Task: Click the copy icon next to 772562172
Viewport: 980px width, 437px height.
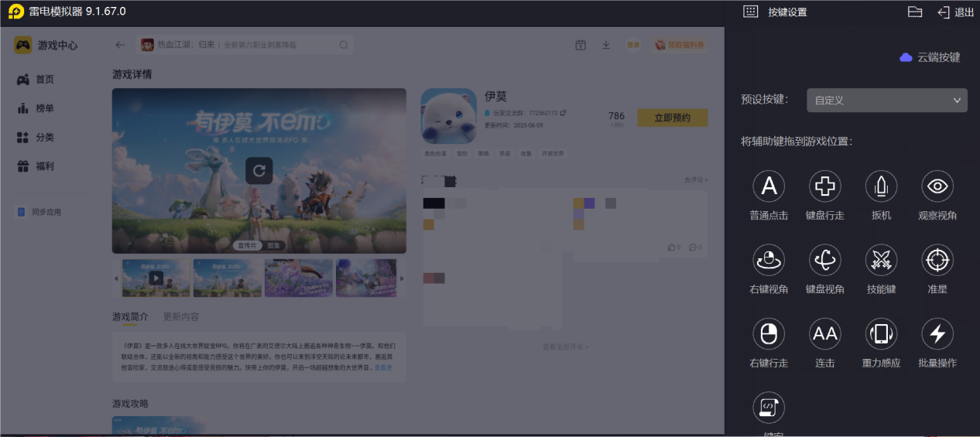Action: (563, 113)
